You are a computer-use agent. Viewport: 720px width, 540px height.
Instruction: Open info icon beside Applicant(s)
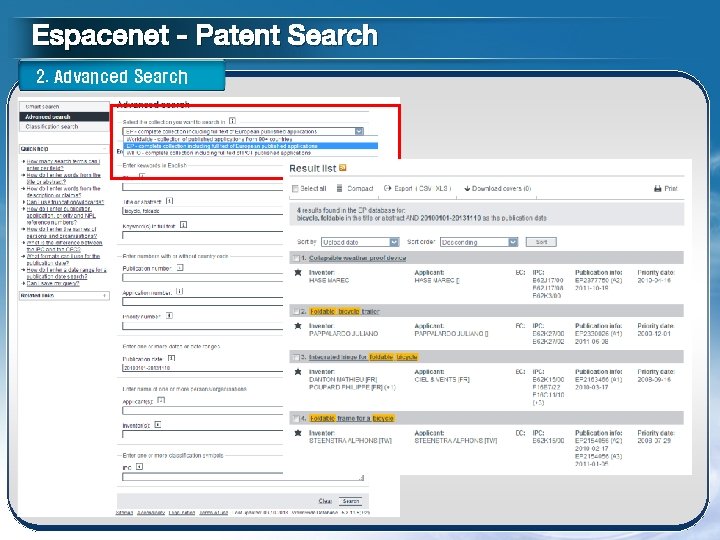(161, 400)
